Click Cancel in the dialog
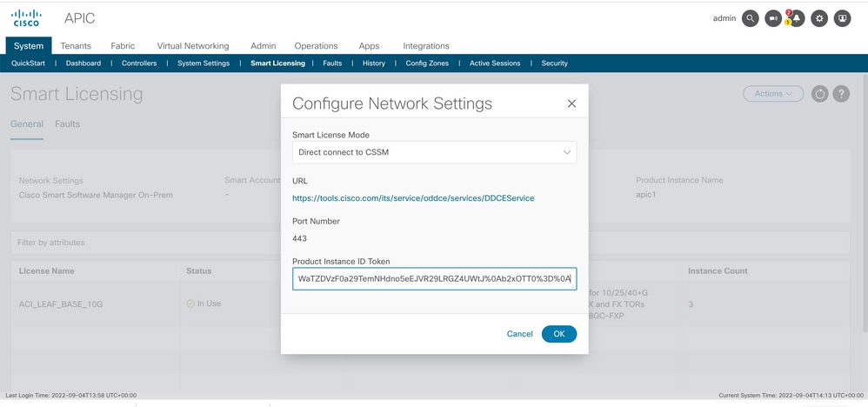868x407 pixels. pos(519,334)
